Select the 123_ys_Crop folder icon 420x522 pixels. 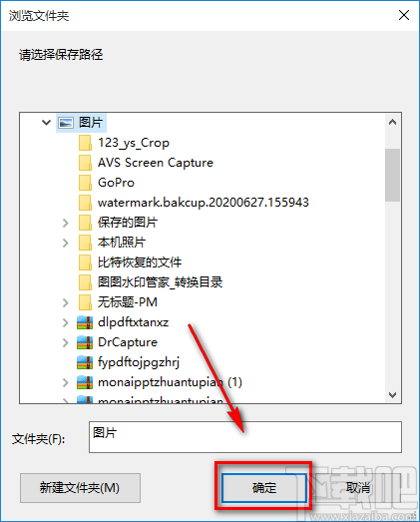[x=85, y=143]
